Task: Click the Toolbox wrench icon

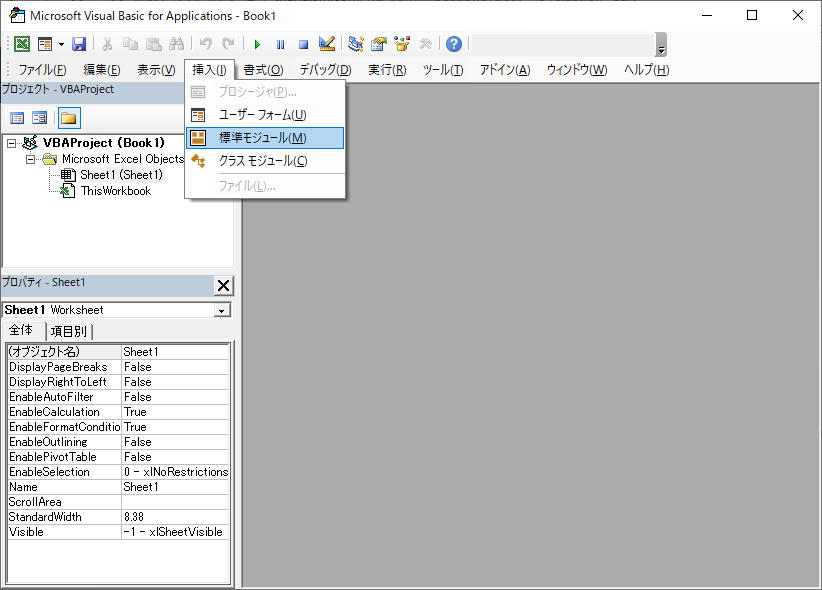Action: coord(425,44)
